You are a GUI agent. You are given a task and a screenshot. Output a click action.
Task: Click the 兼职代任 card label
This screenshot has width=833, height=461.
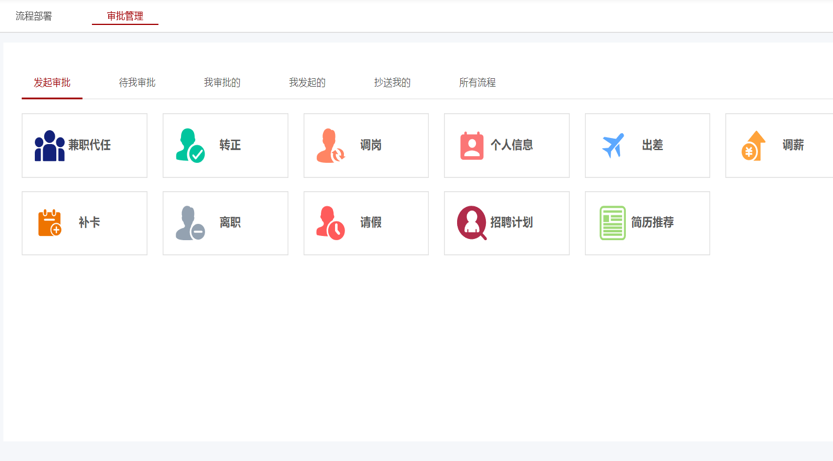89,145
